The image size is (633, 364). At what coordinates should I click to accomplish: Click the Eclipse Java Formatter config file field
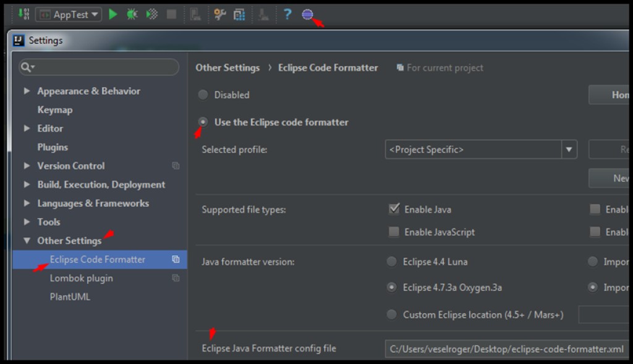click(507, 348)
